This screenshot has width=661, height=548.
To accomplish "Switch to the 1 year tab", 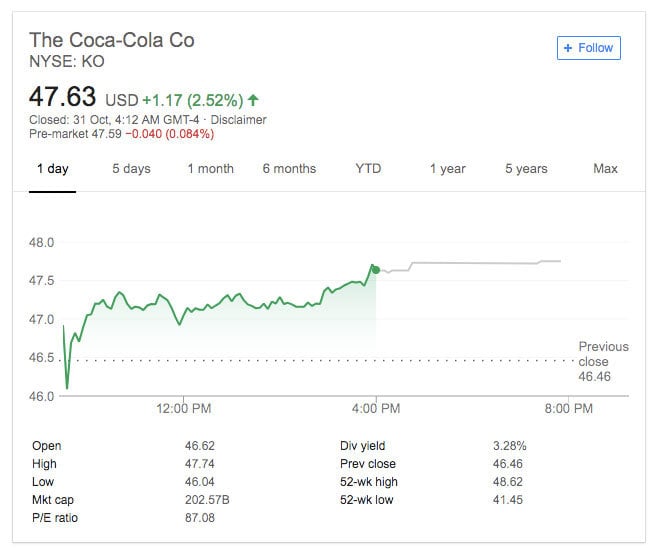I will (447, 169).
